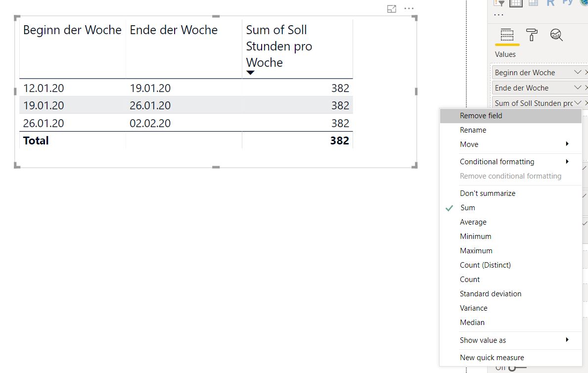Open the Fields pane tab icon
This screenshot has width=588, height=373.
[507, 35]
